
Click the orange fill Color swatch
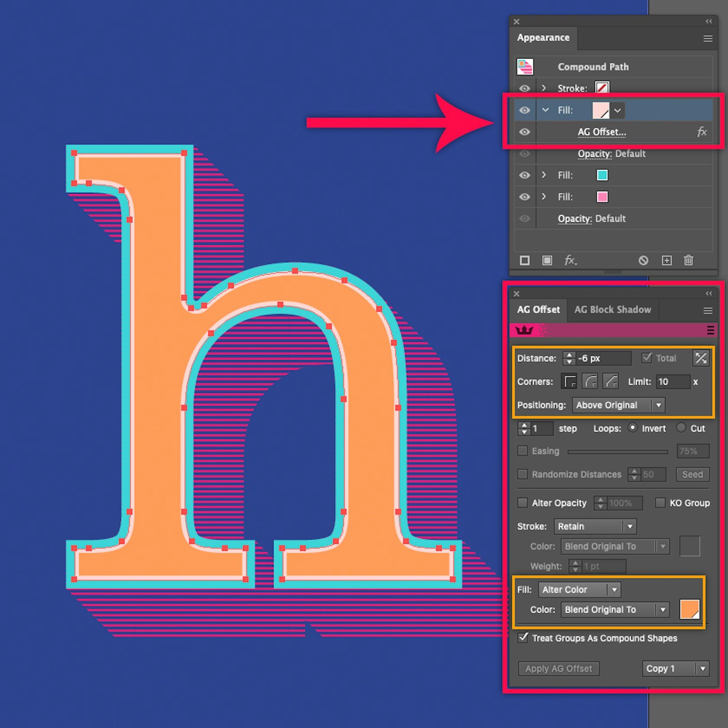tap(689, 609)
